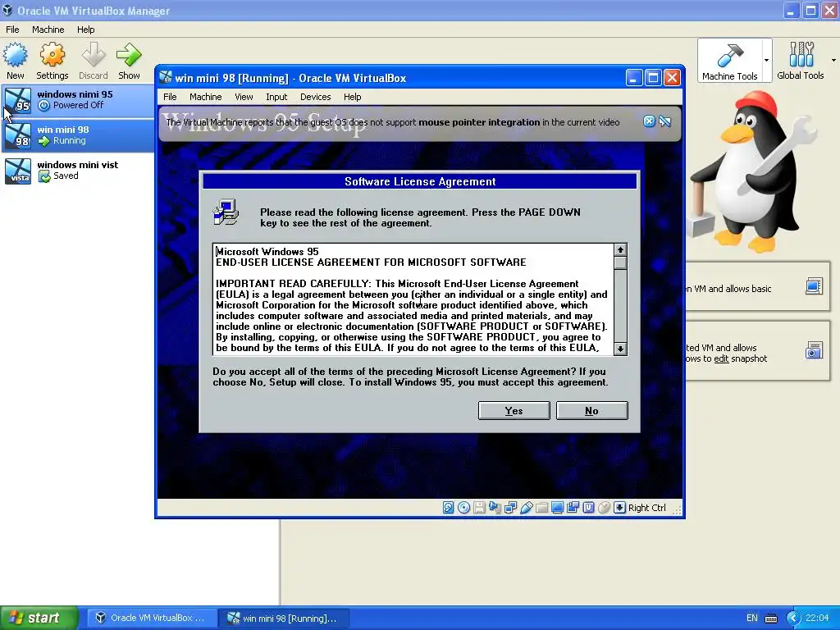The image size is (840, 630).
Task: Select the windows mini vist machine
Action: pyautogui.click(x=78, y=171)
